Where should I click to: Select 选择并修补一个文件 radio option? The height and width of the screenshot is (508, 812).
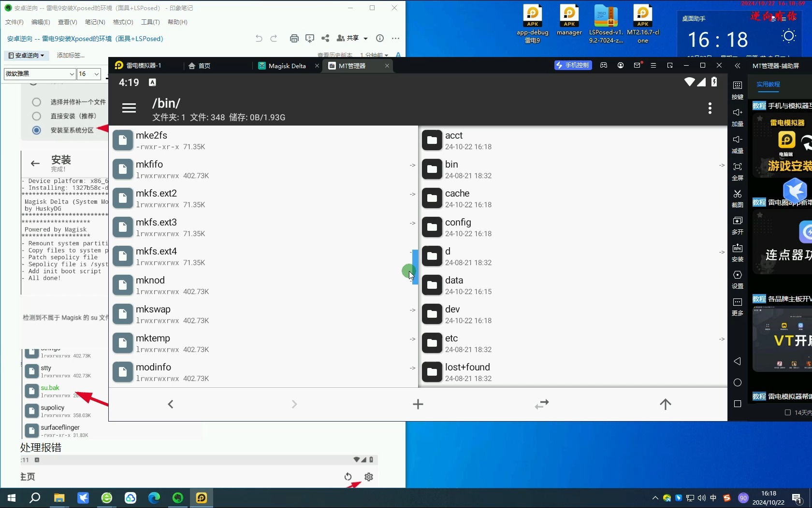pos(36,102)
